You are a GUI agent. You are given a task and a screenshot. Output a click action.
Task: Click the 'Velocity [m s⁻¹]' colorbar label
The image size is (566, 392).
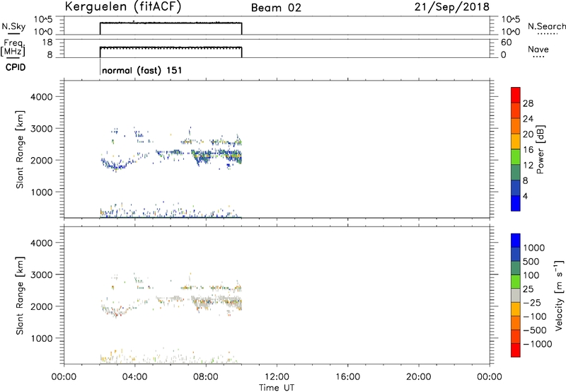pyautogui.click(x=559, y=295)
